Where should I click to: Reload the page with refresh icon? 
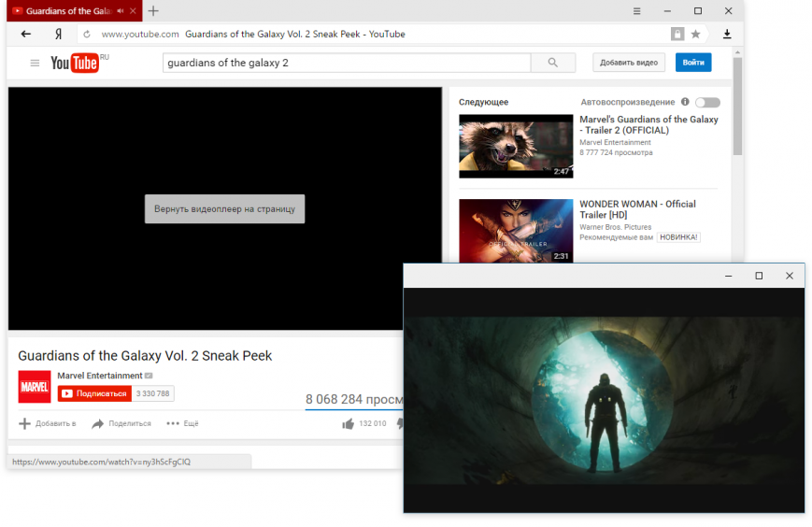87,35
